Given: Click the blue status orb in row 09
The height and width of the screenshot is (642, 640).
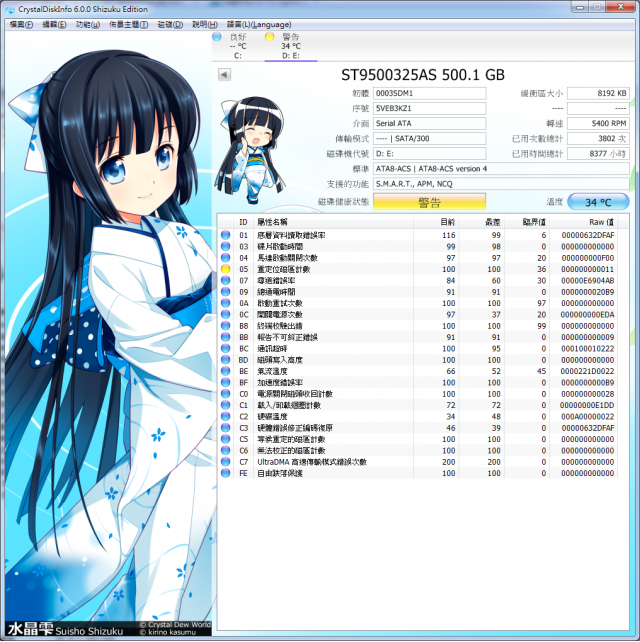Looking at the screenshot, I should (225, 292).
